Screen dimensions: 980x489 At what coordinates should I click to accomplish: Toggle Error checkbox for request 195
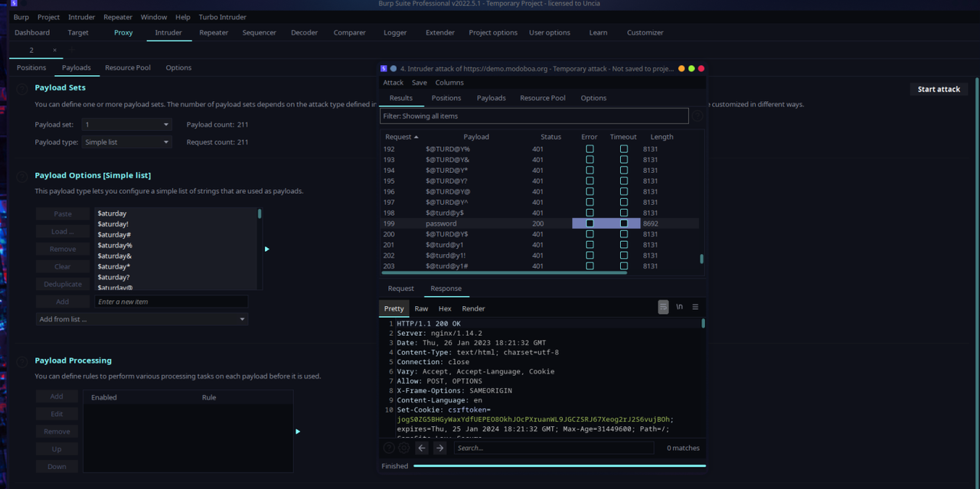click(x=590, y=181)
